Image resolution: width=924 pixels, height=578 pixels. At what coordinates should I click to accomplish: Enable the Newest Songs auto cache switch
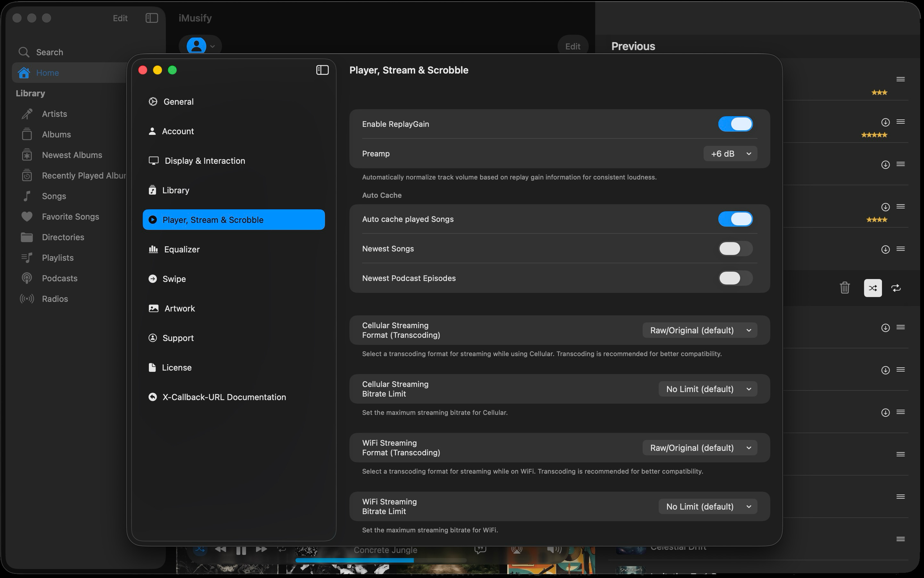pyautogui.click(x=735, y=249)
